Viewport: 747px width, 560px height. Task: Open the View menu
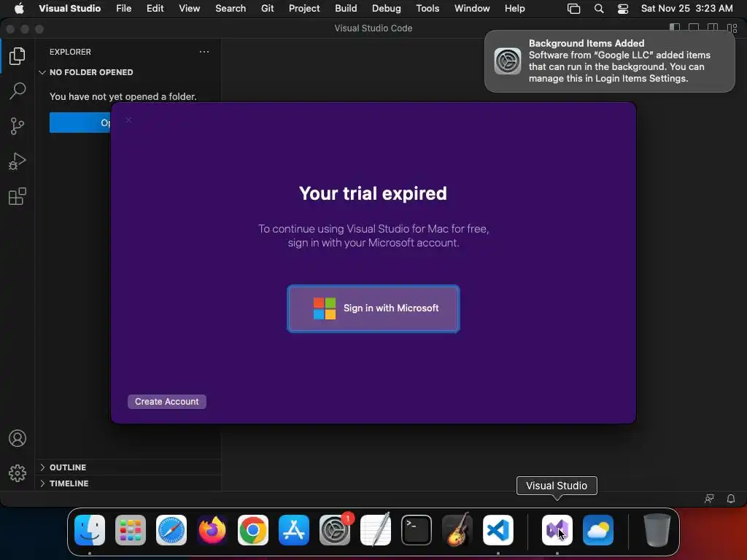point(189,8)
